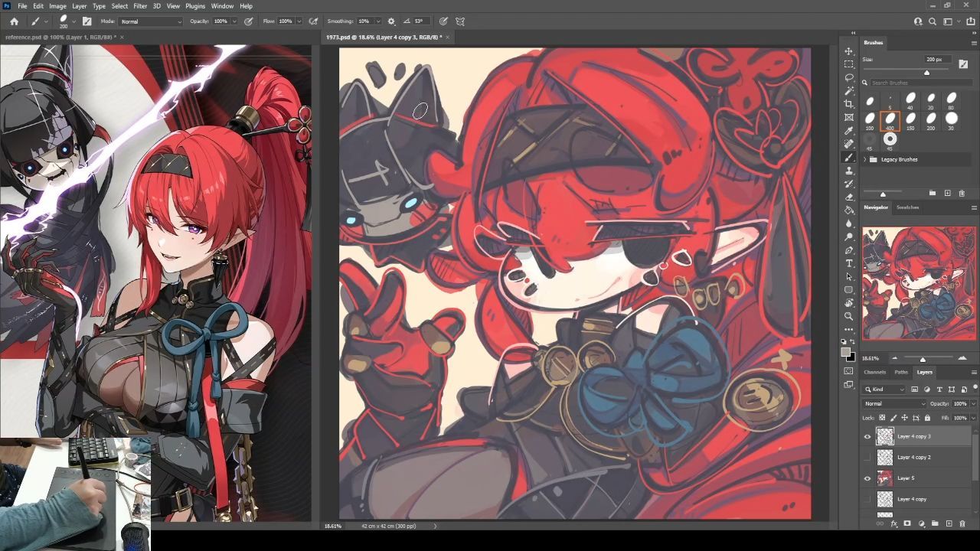
Task: Select the Frame tool
Action: pyautogui.click(x=848, y=118)
